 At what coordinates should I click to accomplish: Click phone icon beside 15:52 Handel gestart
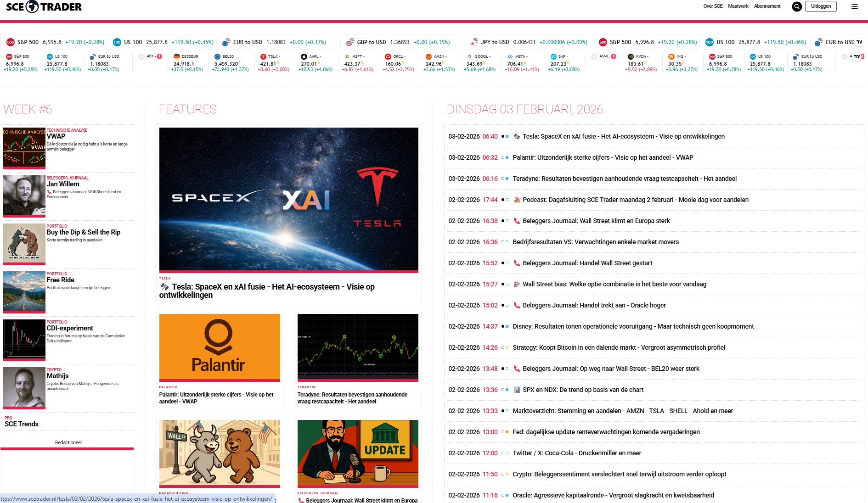pos(517,263)
